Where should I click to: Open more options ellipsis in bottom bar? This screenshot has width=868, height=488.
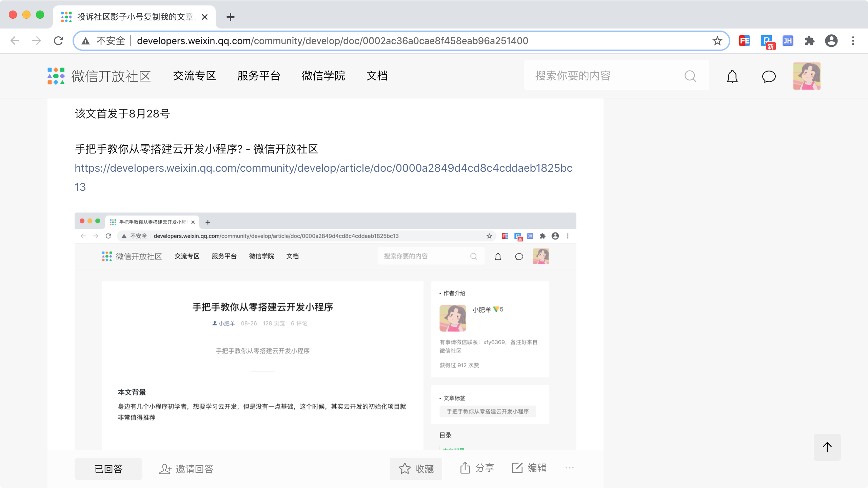pyautogui.click(x=569, y=468)
